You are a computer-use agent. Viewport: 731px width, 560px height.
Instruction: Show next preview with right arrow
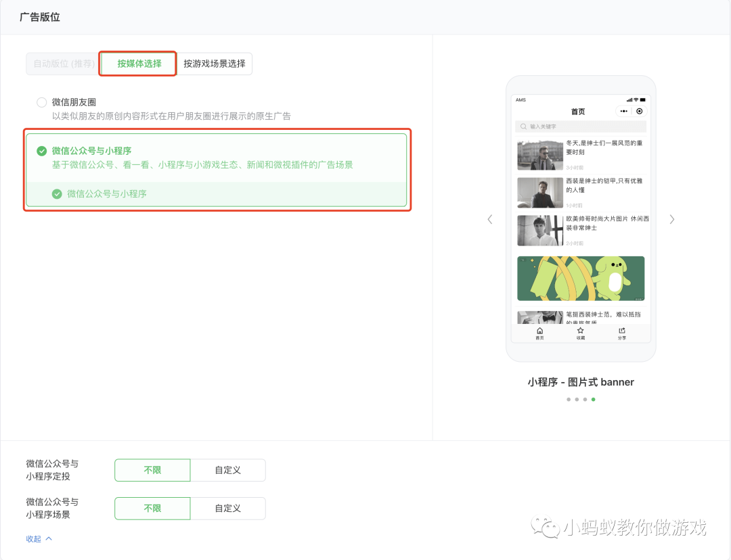672,219
